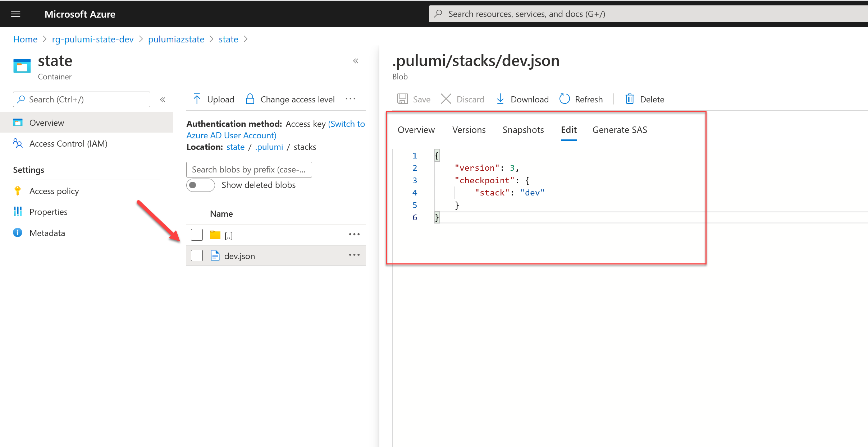The width and height of the screenshot is (868, 447).
Task: Place cursor on "checkpoint" key in editor
Action: (484, 180)
